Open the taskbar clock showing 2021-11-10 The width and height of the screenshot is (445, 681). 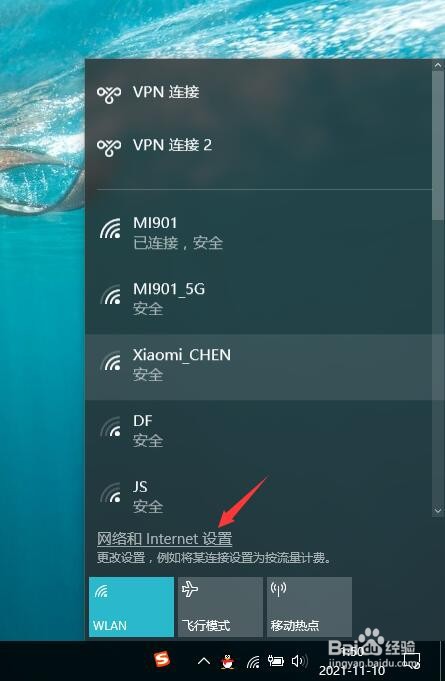point(352,661)
